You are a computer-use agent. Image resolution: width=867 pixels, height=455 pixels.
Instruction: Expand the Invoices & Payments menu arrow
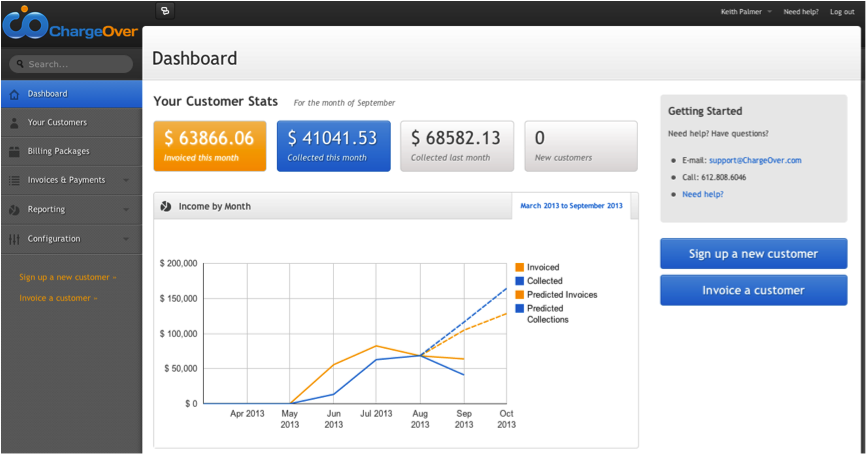126,181
